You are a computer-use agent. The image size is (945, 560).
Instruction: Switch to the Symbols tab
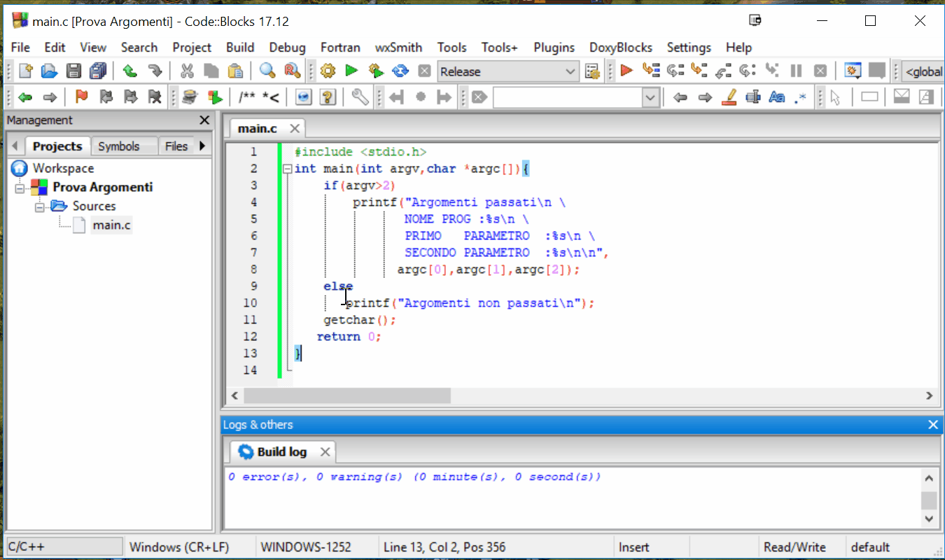click(119, 146)
